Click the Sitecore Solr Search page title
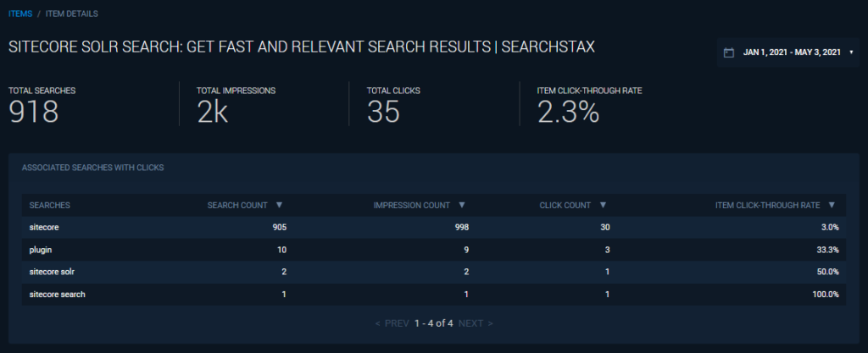This screenshot has height=353, width=868. coord(302,47)
